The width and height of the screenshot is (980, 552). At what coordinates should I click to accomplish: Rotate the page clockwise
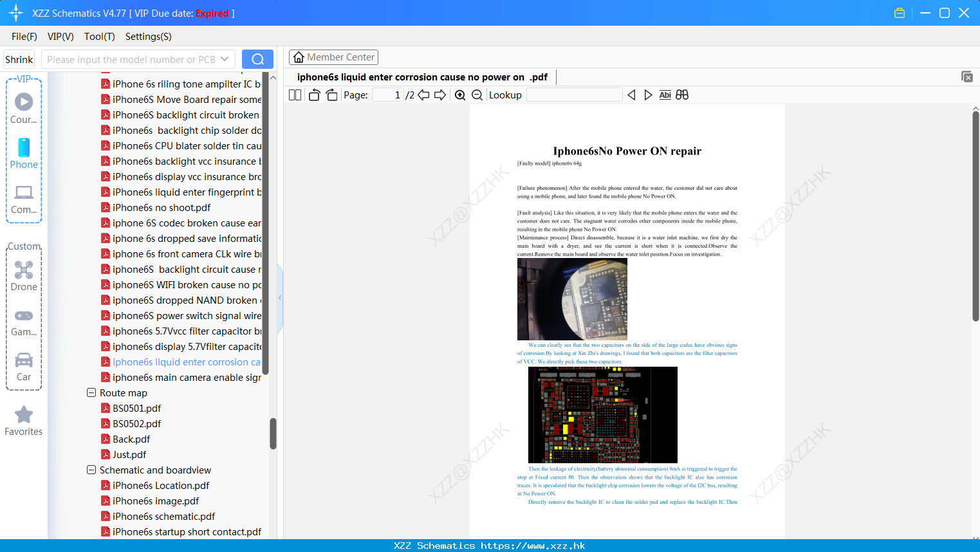pos(331,95)
